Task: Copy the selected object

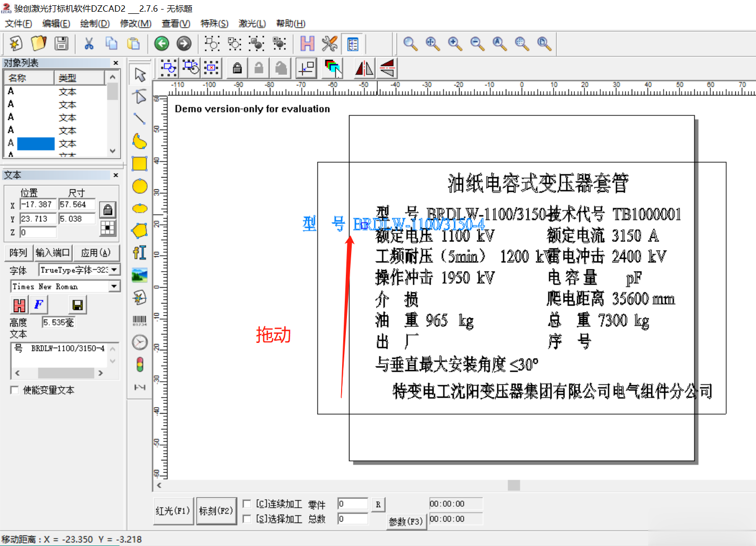Action: (x=111, y=43)
